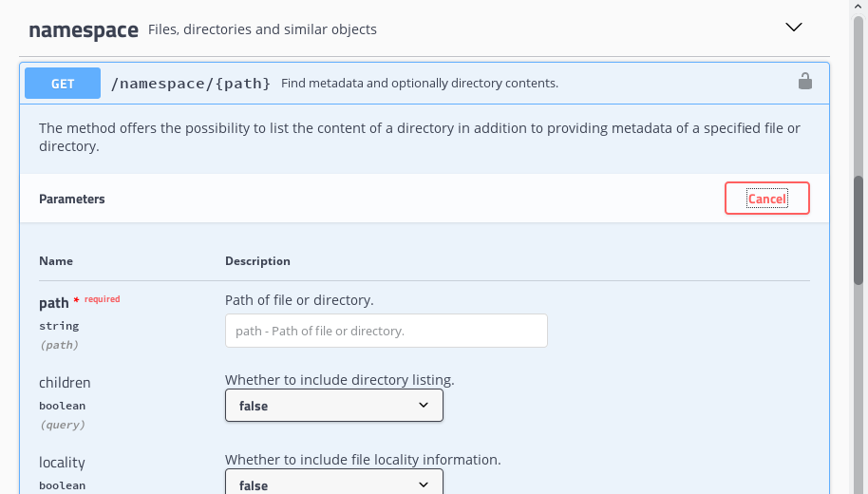Image resolution: width=868 pixels, height=494 pixels.
Task: Click the Parameters section header
Action: [x=72, y=199]
